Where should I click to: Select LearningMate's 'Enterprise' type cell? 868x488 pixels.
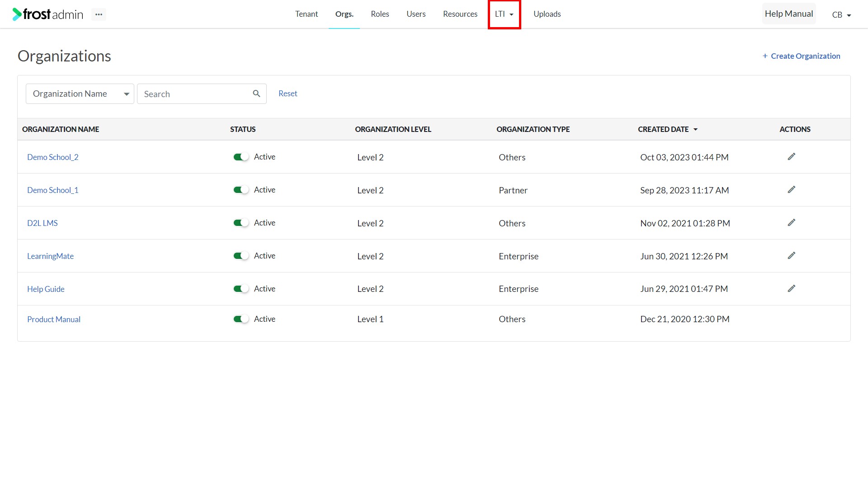519,256
